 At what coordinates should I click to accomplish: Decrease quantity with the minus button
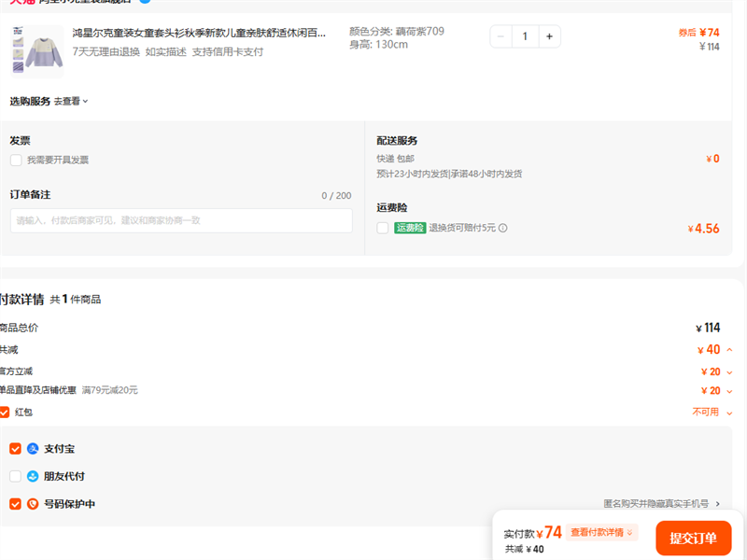click(x=501, y=36)
